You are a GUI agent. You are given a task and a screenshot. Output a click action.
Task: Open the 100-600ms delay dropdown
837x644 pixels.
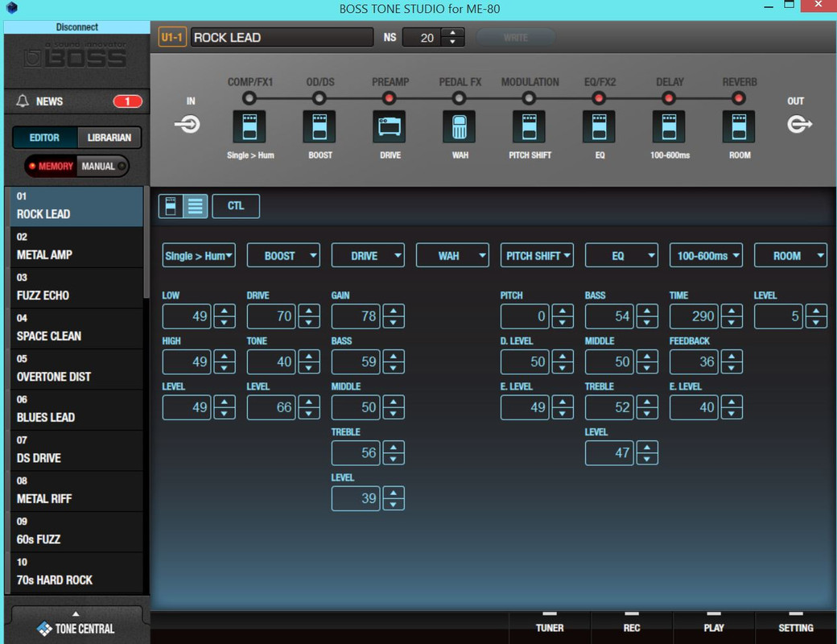(x=706, y=256)
